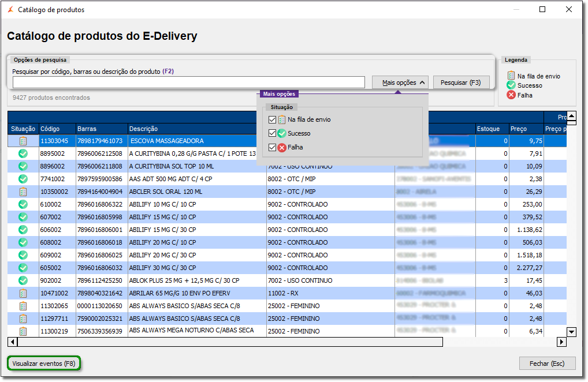Click the success icon of product 605002
Screen dimensions: 588x382
click(x=23, y=268)
